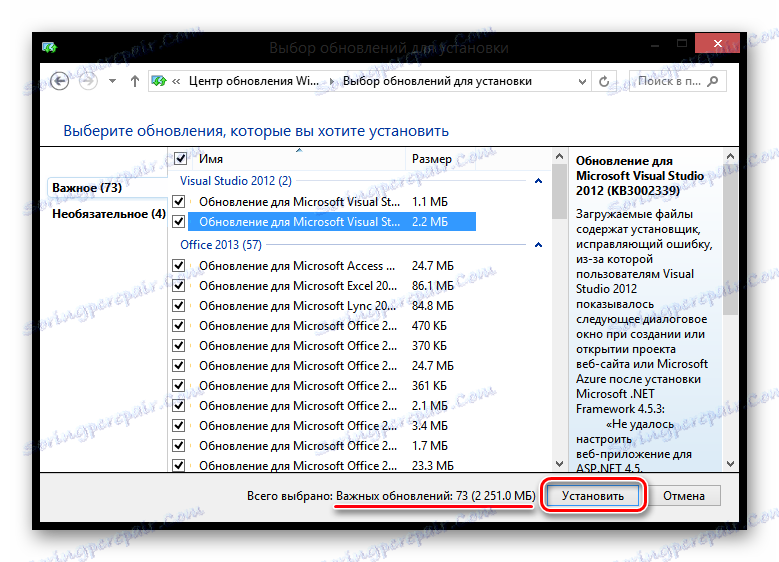Click the 'Visual Studio 2012 (2)' group header
Image resolution: width=779 pixels, height=562 pixels.
point(235,181)
